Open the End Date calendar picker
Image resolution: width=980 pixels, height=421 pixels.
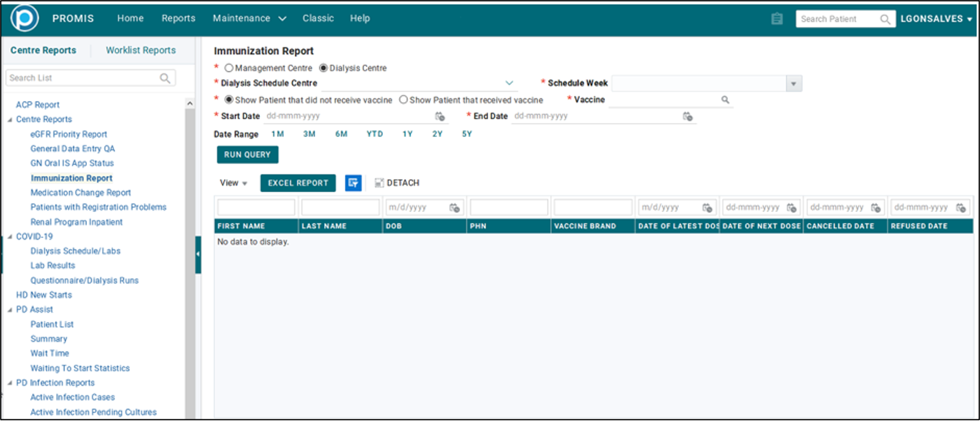[x=688, y=116]
